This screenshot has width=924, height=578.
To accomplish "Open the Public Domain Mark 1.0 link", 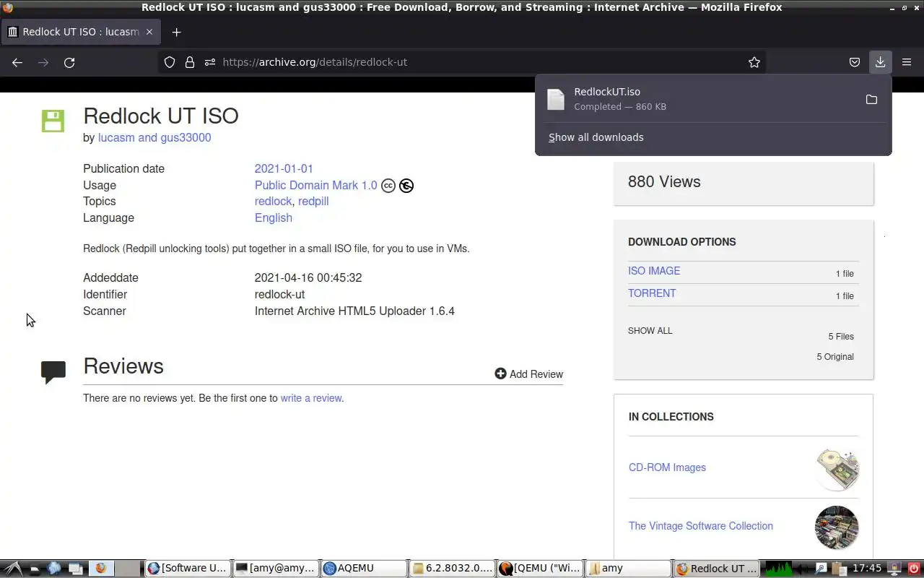I will tap(315, 185).
